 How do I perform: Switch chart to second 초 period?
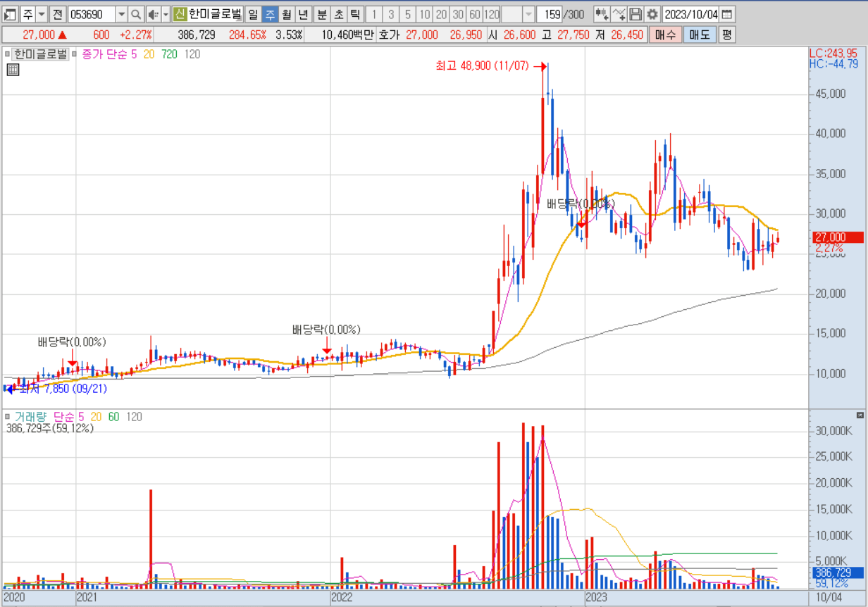coord(338,14)
